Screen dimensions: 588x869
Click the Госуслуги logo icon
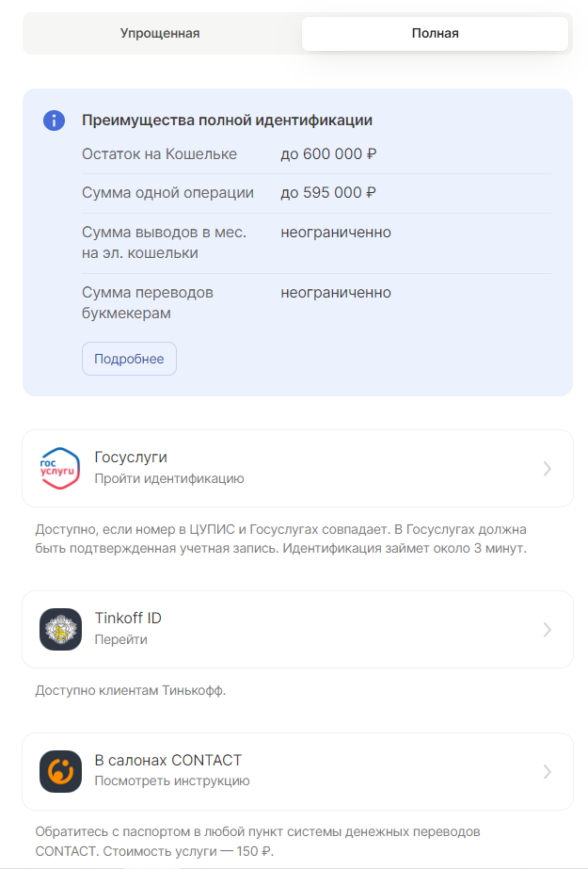pos(60,469)
